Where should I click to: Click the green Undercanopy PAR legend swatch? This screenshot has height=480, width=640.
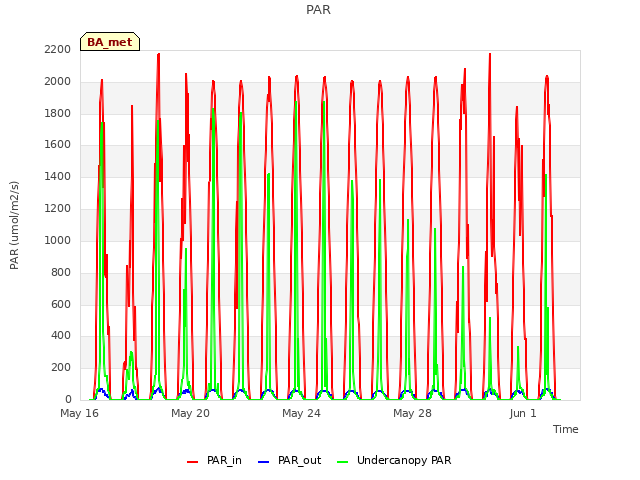343,462
